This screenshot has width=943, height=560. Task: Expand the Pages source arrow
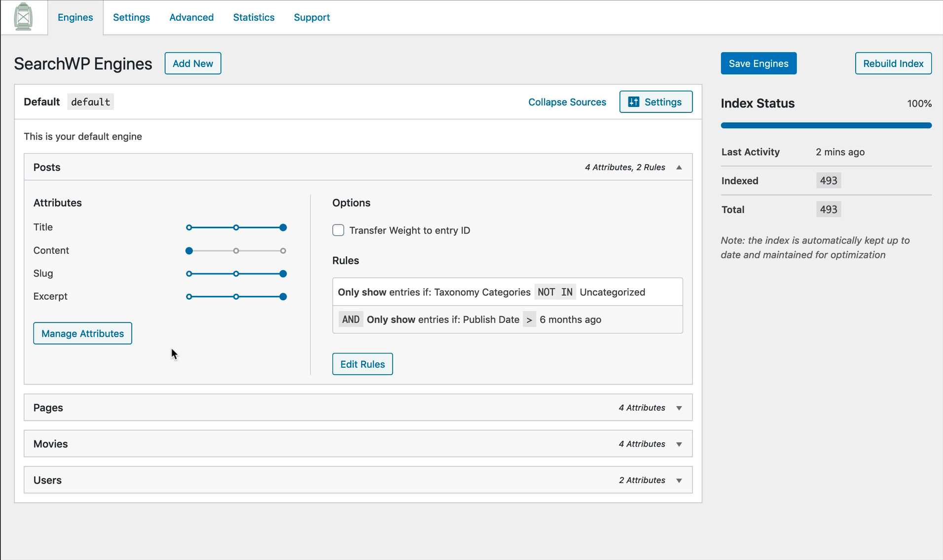tap(679, 408)
